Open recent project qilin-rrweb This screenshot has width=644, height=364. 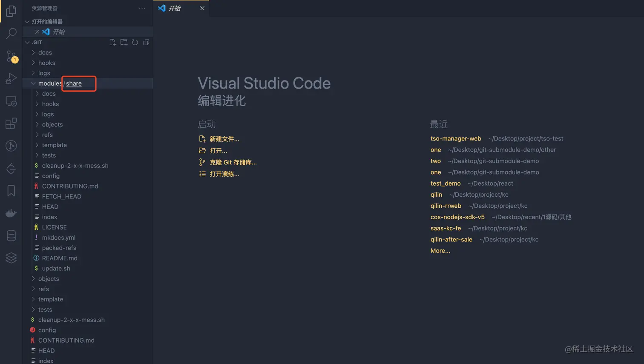click(x=446, y=206)
